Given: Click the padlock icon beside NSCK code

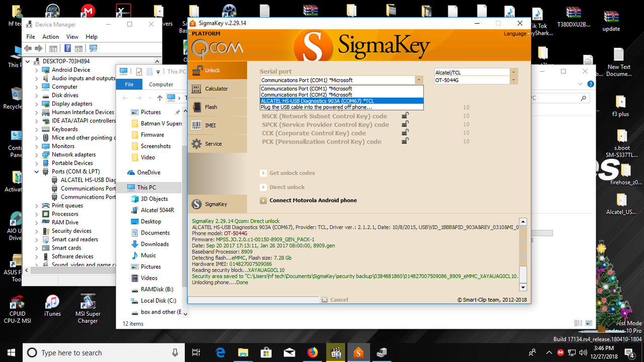Looking at the screenshot, I should tap(405, 116).
